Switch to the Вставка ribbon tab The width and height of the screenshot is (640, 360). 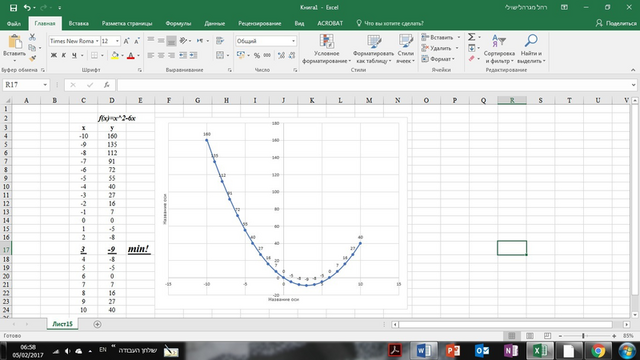click(x=79, y=23)
